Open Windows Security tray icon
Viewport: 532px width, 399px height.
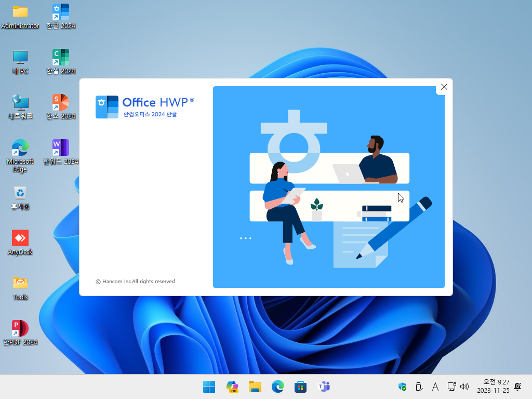click(x=402, y=387)
